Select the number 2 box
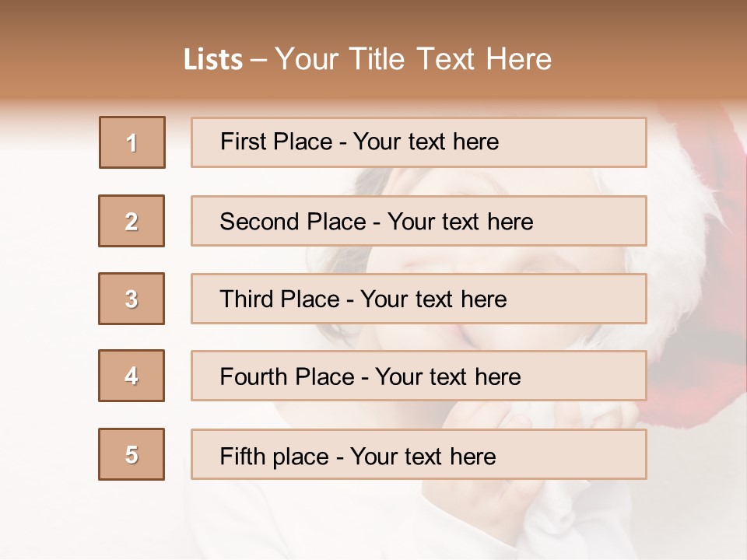The height and width of the screenshot is (560, 747). point(132,221)
